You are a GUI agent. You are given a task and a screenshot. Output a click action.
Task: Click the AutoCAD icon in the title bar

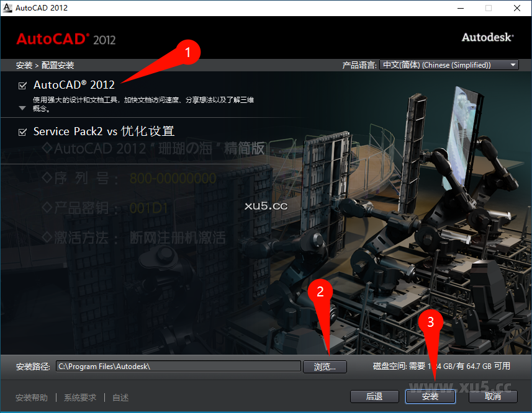coord(8,7)
